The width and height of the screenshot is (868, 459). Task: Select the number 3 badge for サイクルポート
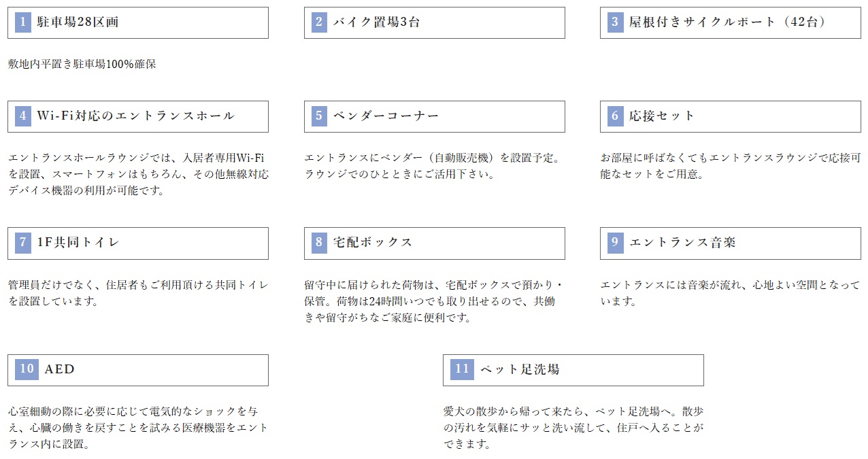(x=616, y=22)
